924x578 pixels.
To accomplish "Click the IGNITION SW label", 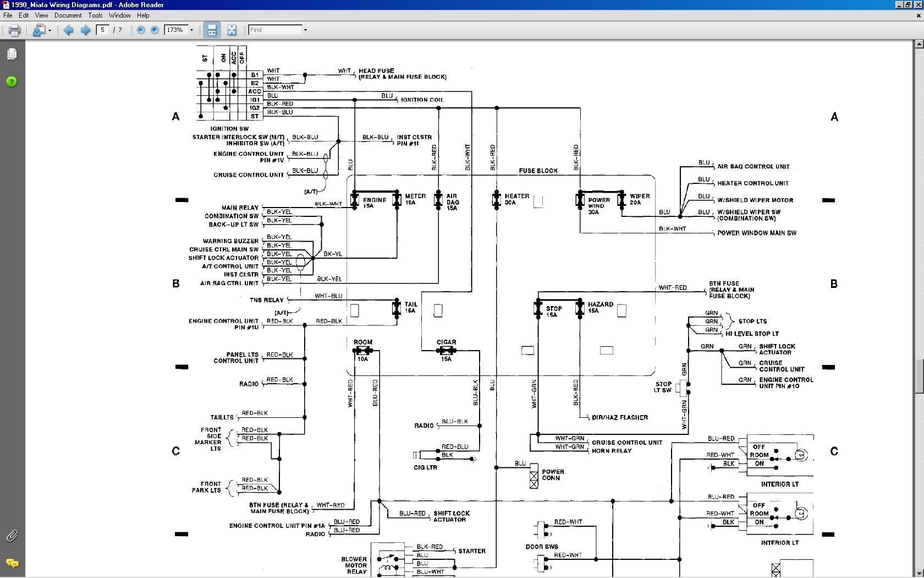I will [x=229, y=129].
